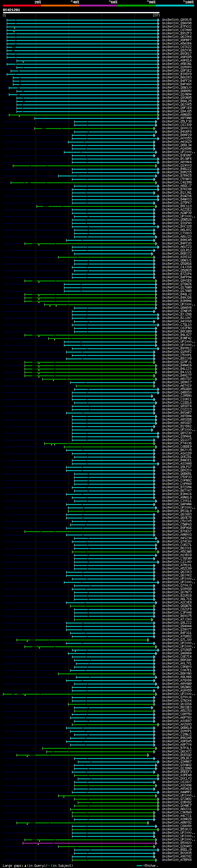Select the UniRef100_A9PBP7 label
The height and width of the screenshot is (868, 197).
click(177, 40)
